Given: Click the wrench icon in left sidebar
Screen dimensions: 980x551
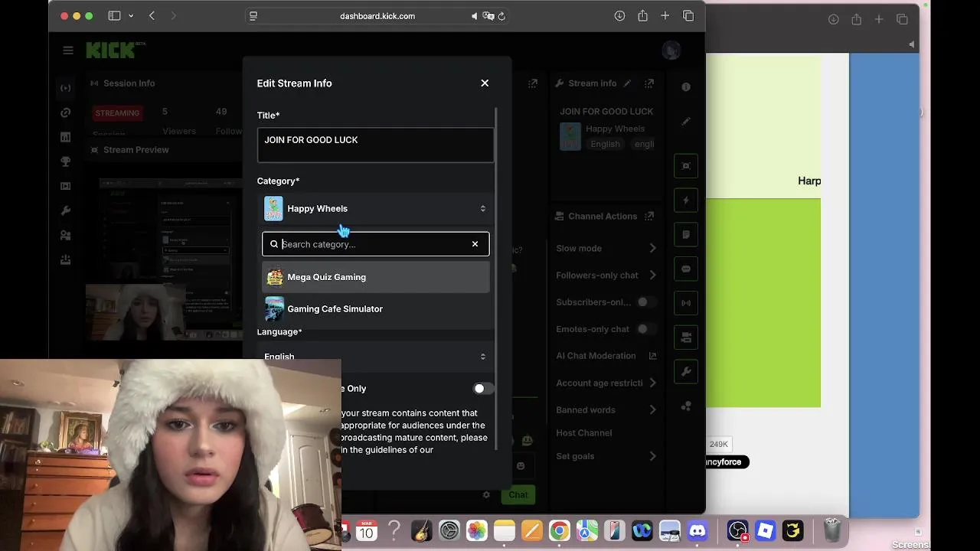Looking at the screenshot, I should coord(66,210).
